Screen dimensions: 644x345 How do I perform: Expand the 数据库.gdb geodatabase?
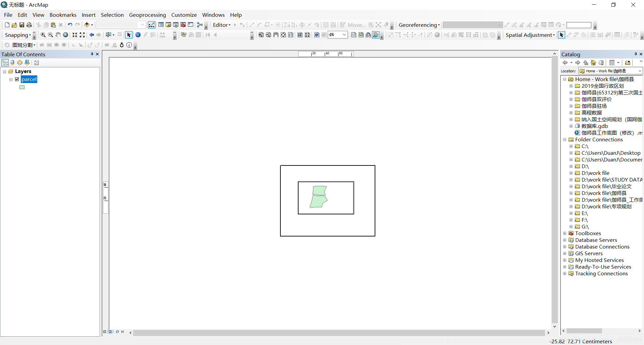click(571, 126)
